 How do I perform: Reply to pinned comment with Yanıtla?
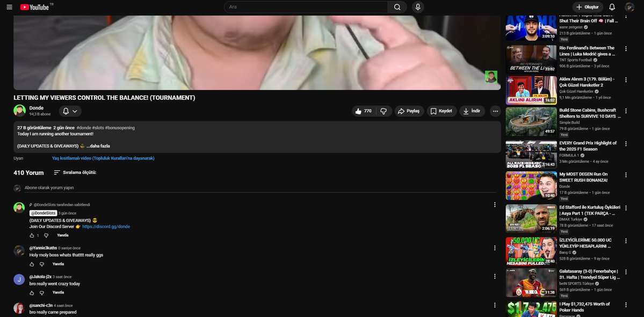point(63,235)
